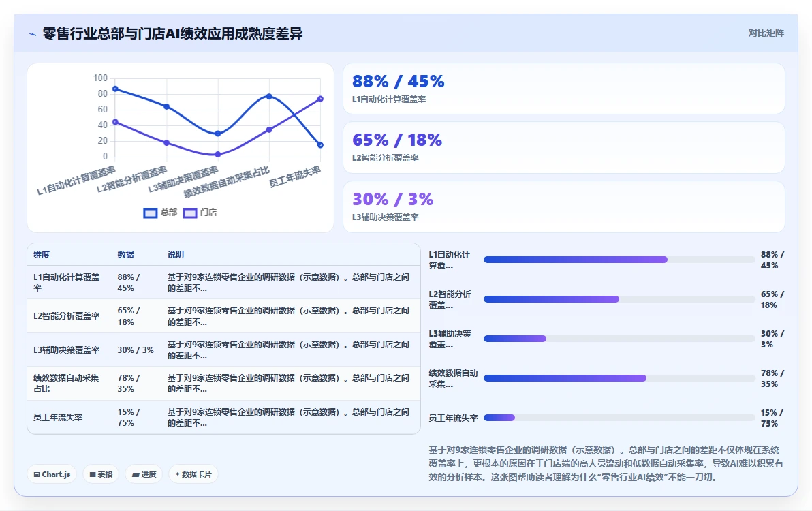Open the 65% / 18% stat card
Image resolution: width=812 pixels, height=511 pixels.
pyautogui.click(x=564, y=148)
